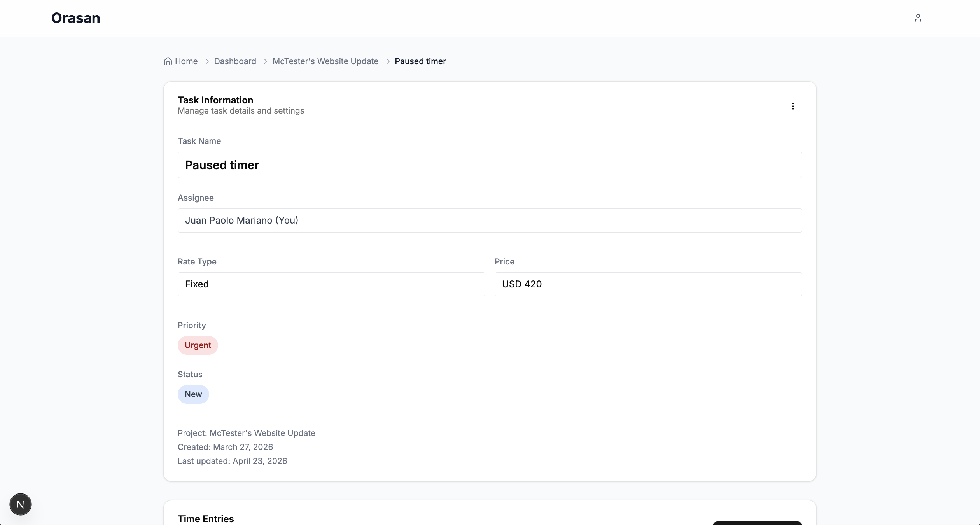The height and width of the screenshot is (525, 980).
Task: Click breadcrumb chevron before Paused timer
Action: click(x=388, y=61)
